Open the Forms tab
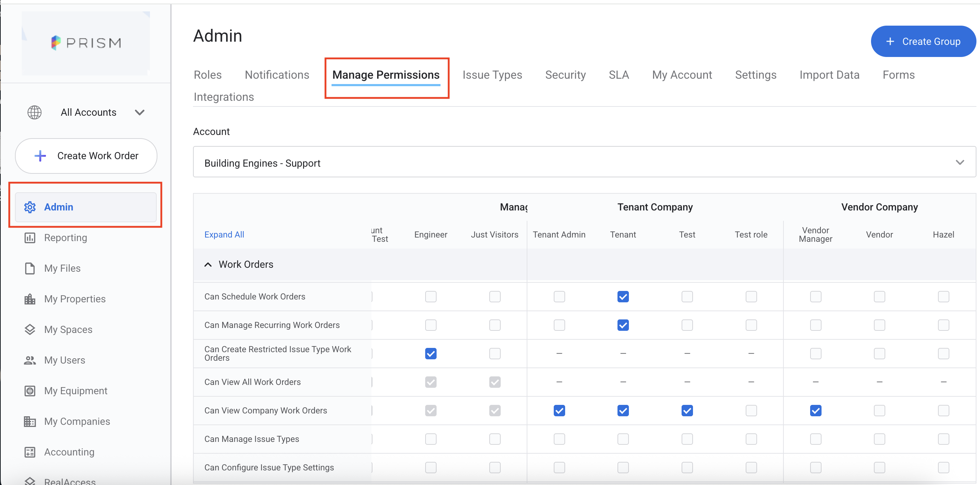980x485 pixels. click(x=898, y=75)
